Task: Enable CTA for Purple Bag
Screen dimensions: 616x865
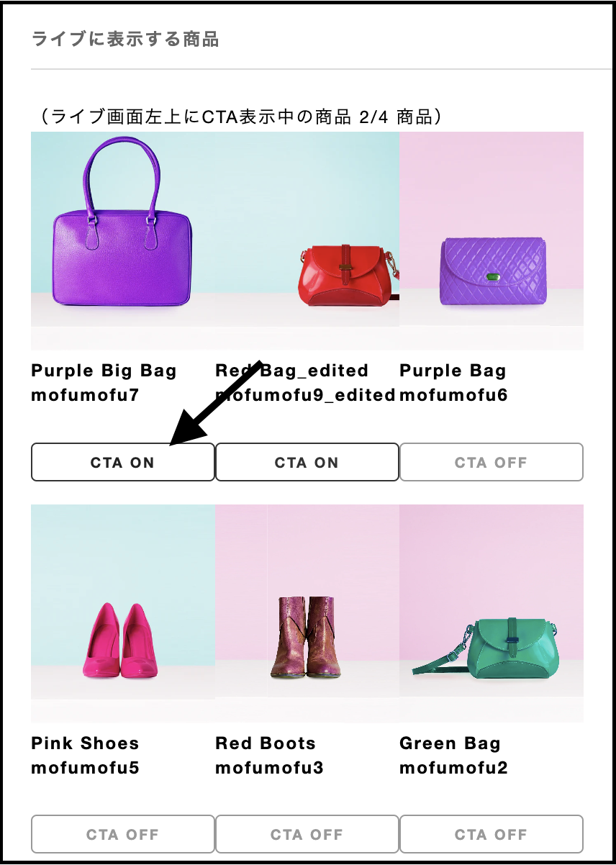Action: [492, 462]
